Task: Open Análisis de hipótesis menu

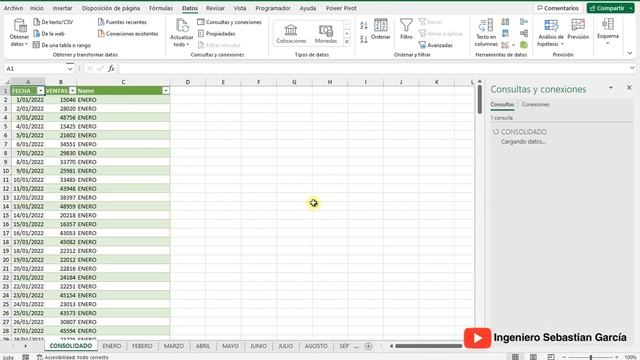Action: (550, 33)
